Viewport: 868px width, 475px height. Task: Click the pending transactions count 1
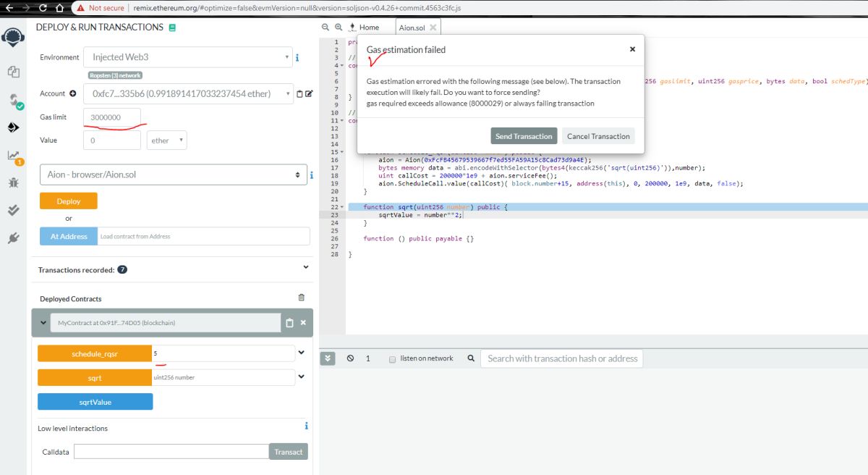pos(367,358)
